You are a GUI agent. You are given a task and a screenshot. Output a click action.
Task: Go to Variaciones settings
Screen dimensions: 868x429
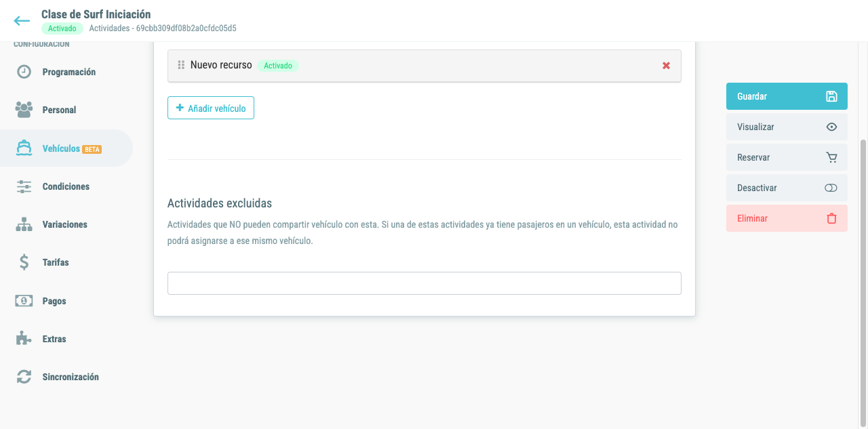pyautogui.click(x=66, y=224)
